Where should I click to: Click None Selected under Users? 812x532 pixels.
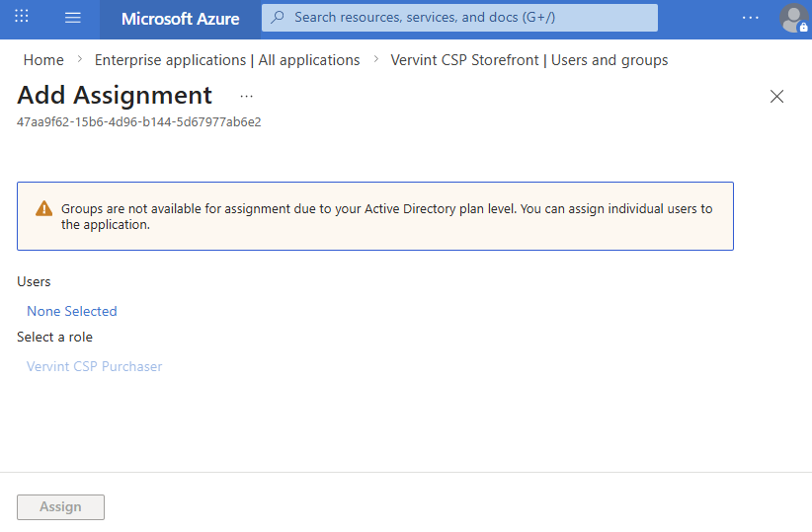tap(72, 311)
